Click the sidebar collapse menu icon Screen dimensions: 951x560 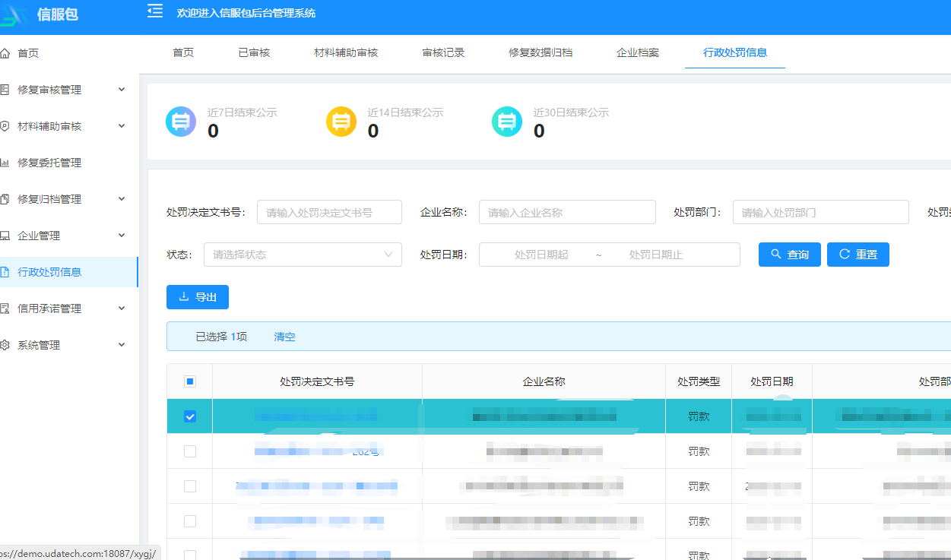[155, 11]
